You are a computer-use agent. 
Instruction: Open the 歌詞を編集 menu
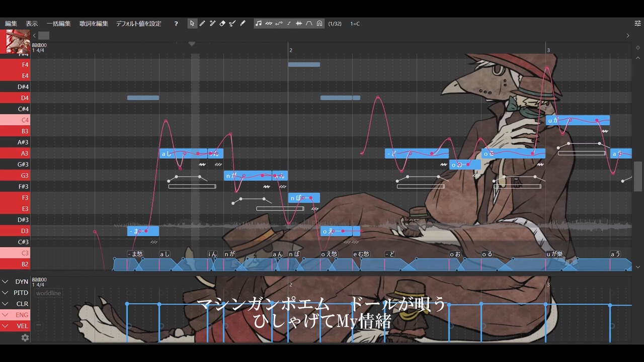[94, 24]
